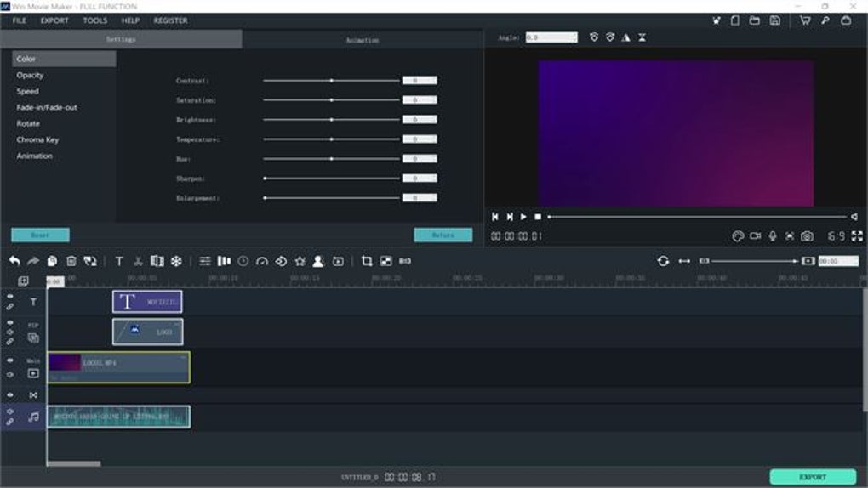868x488 pixels.
Task: Flip horizontally with triangle icon near Angle
Action: click(625, 37)
